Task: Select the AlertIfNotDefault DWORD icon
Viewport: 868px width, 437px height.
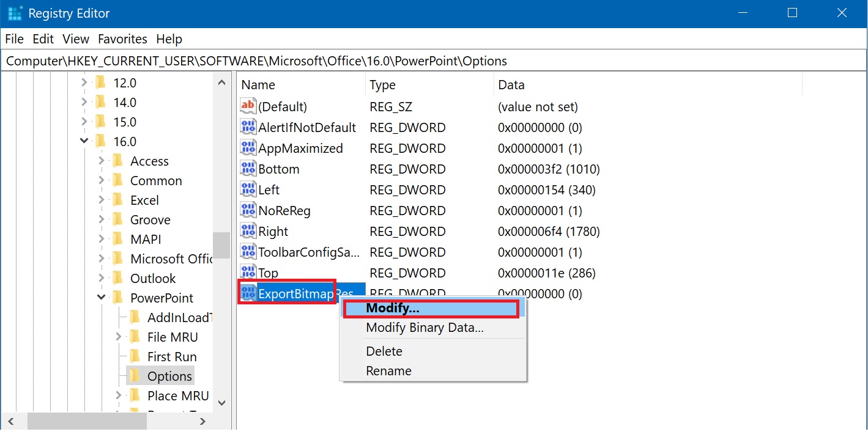Action: click(x=248, y=127)
